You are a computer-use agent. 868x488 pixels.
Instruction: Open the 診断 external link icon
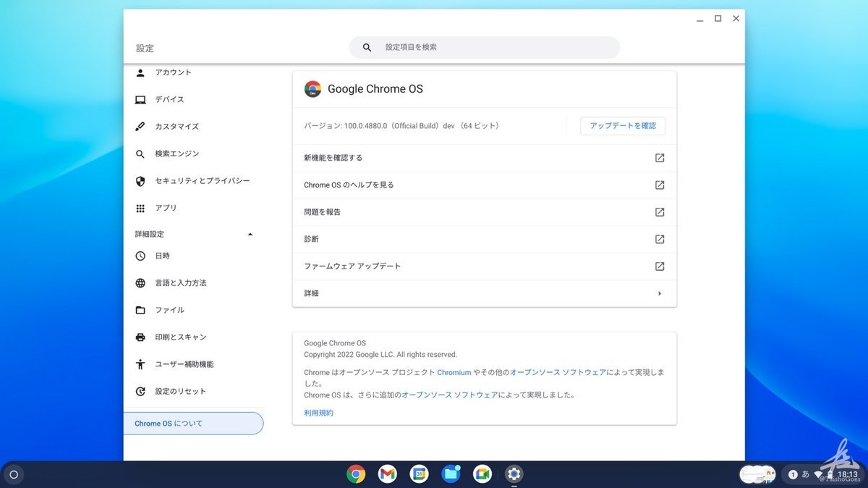[659, 239]
